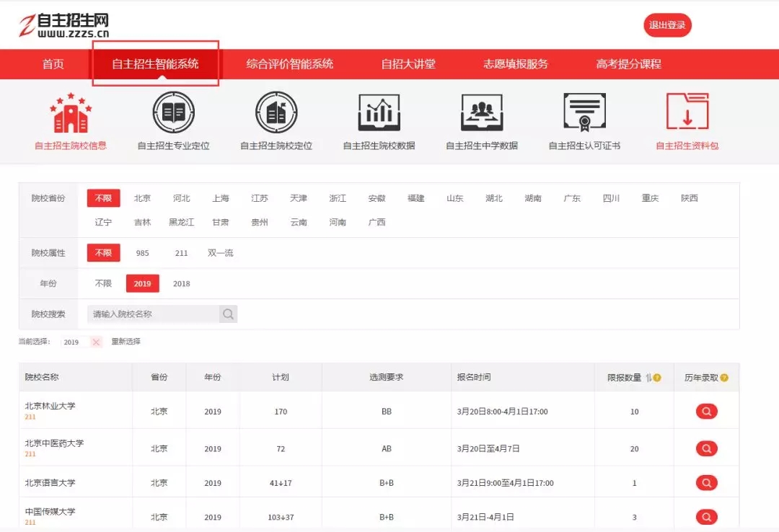Viewport: 779px width, 532px height.
Task: Open 自主招生院校定位 building icon
Action: click(276, 113)
